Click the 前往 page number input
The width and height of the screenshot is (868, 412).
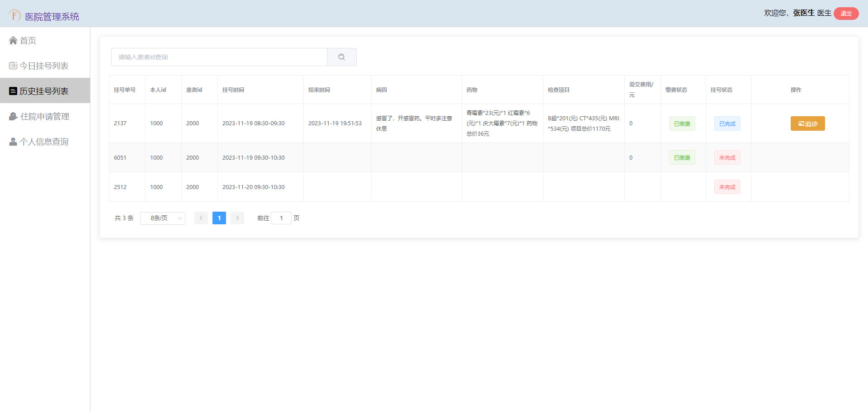[x=281, y=218]
